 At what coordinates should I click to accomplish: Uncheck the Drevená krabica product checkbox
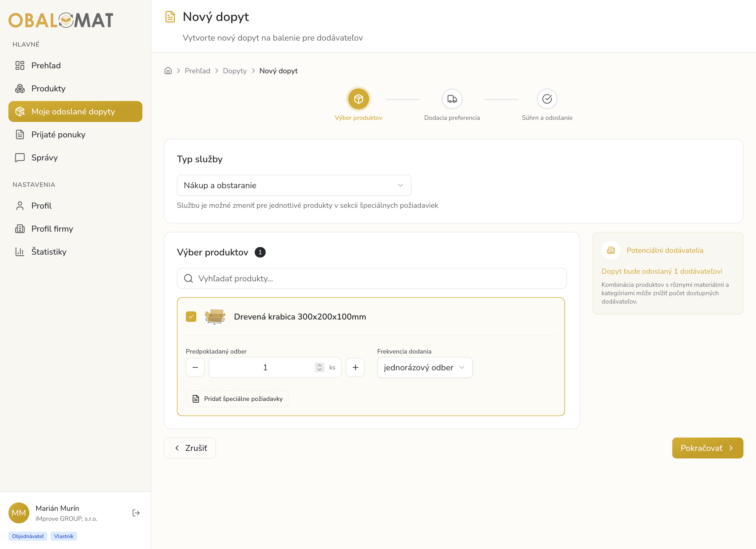pyautogui.click(x=191, y=316)
